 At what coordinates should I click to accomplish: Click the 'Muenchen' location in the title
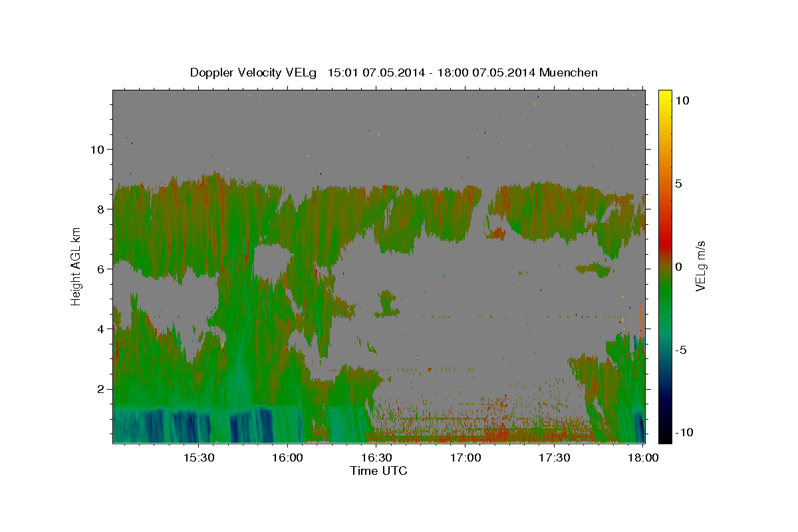569,72
